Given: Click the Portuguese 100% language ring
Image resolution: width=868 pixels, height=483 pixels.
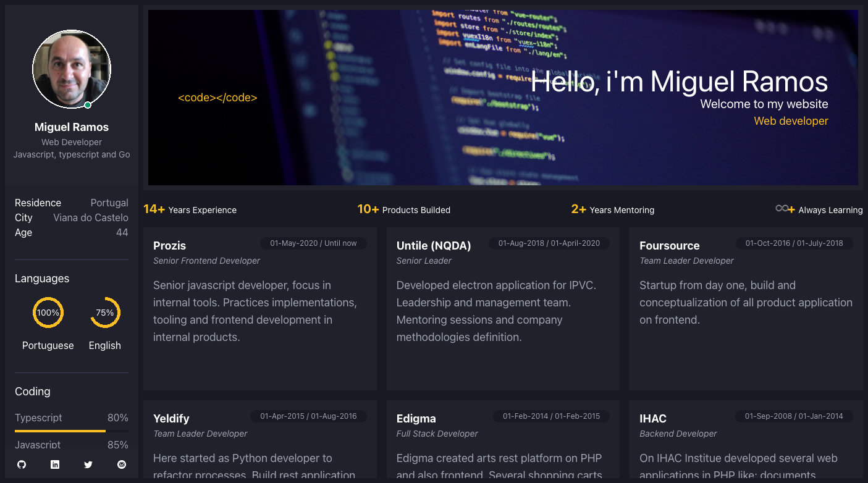Looking at the screenshot, I should coord(48,313).
